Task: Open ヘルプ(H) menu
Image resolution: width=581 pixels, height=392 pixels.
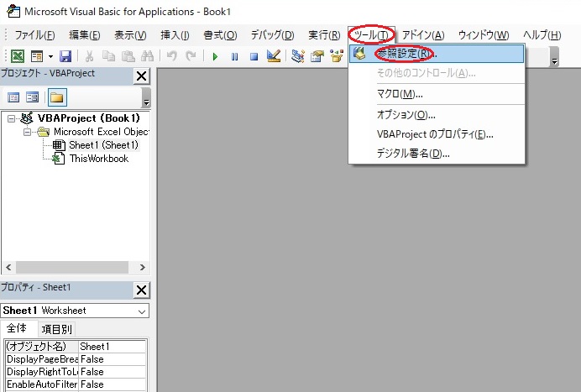Action: tap(542, 35)
